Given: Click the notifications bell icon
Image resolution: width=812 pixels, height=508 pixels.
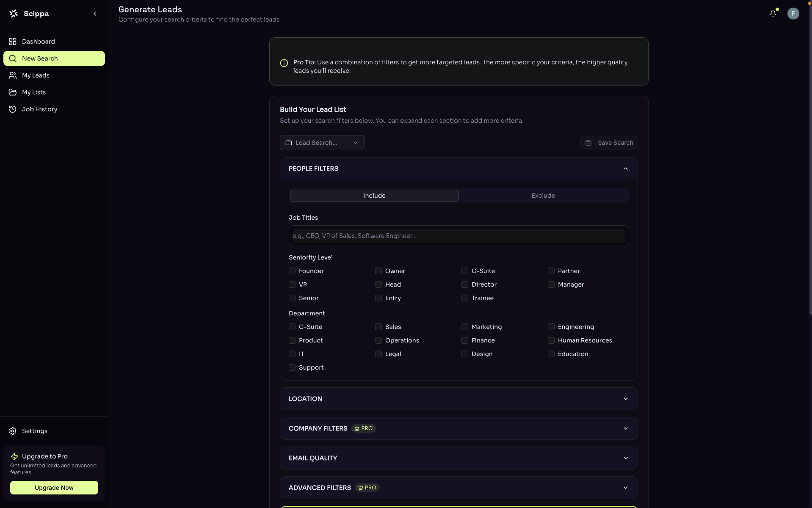Looking at the screenshot, I should pyautogui.click(x=773, y=14).
